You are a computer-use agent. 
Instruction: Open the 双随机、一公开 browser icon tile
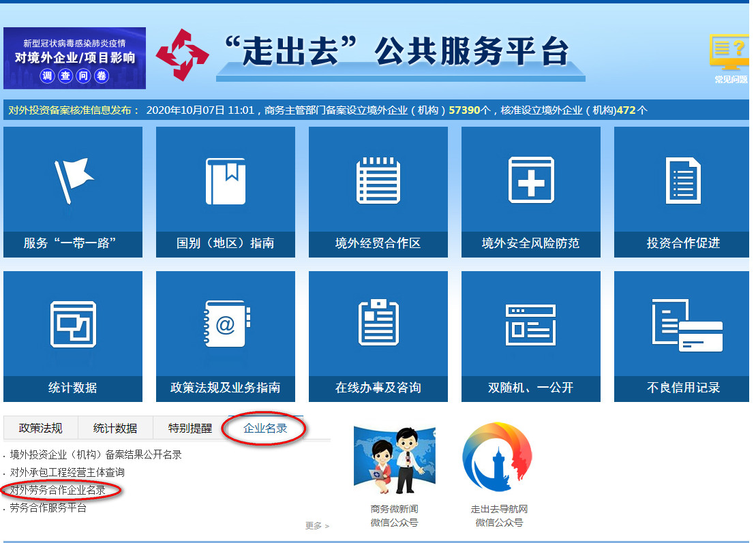(x=531, y=336)
